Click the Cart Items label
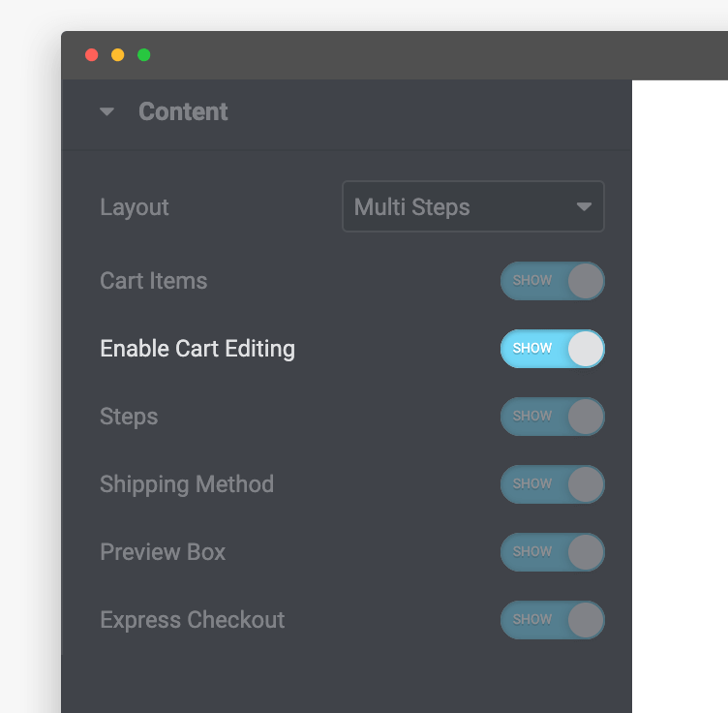The width and height of the screenshot is (728, 713). click(154, 281)
